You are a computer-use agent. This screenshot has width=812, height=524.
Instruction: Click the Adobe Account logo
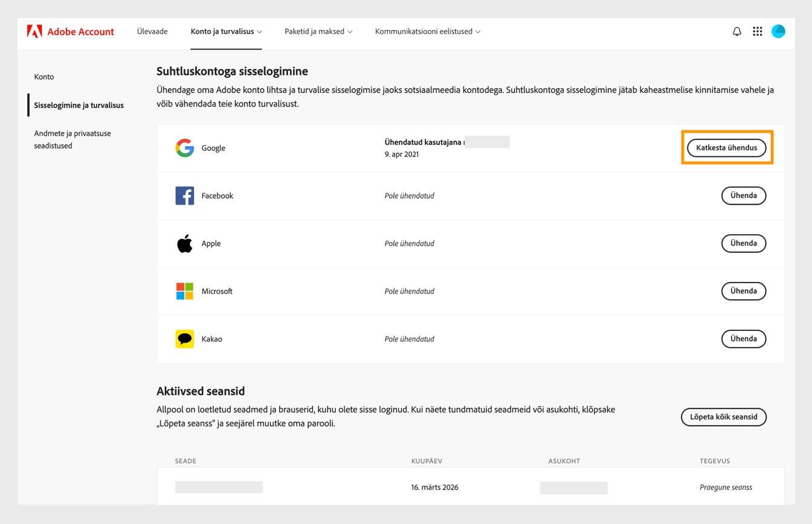pos(71,31)
